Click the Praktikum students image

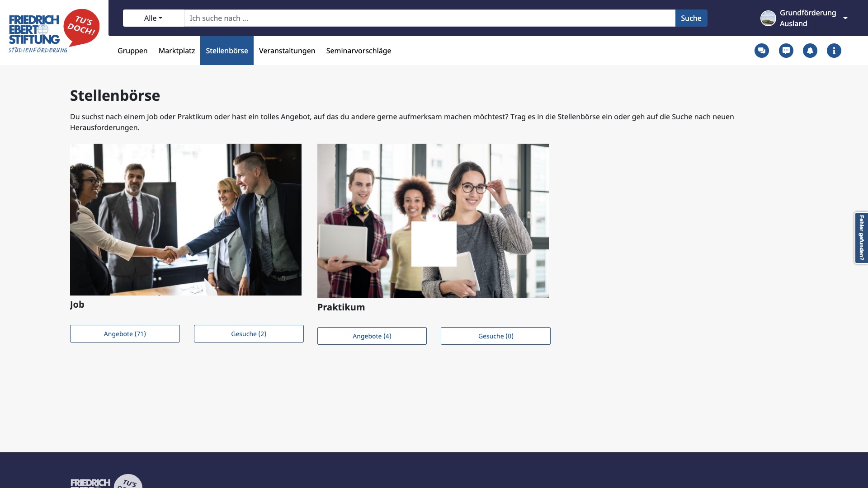(x=433, y=221)
